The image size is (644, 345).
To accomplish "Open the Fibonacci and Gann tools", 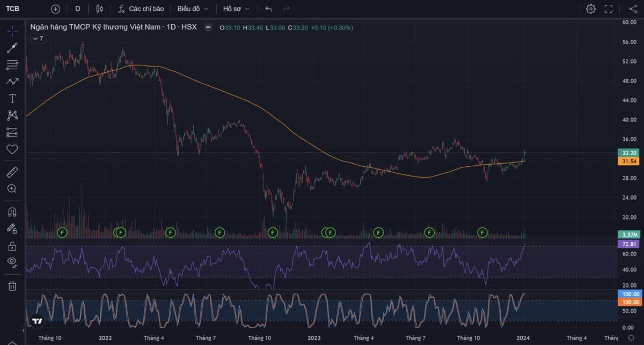I will (12, 65).
